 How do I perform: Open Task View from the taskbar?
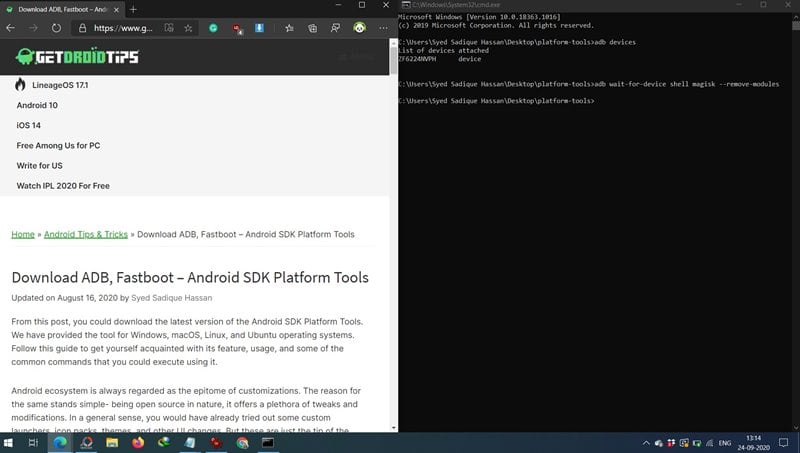(33, 443)
